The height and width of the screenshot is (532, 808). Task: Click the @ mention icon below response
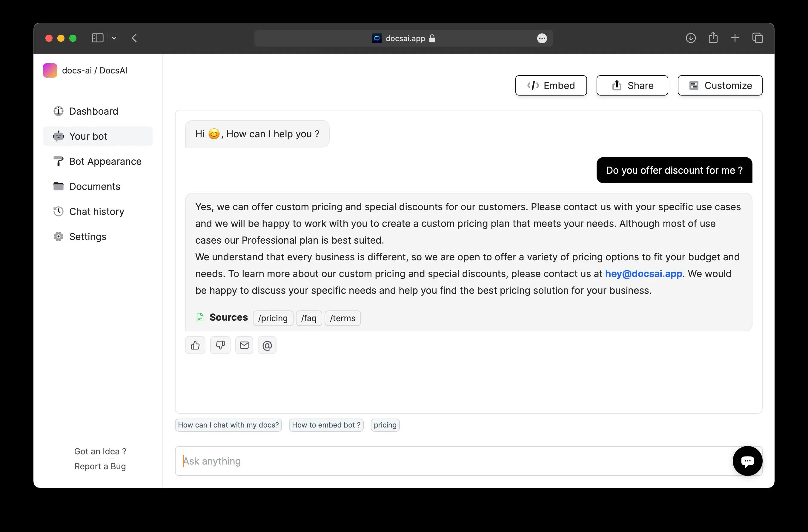(x=267, y=345)
